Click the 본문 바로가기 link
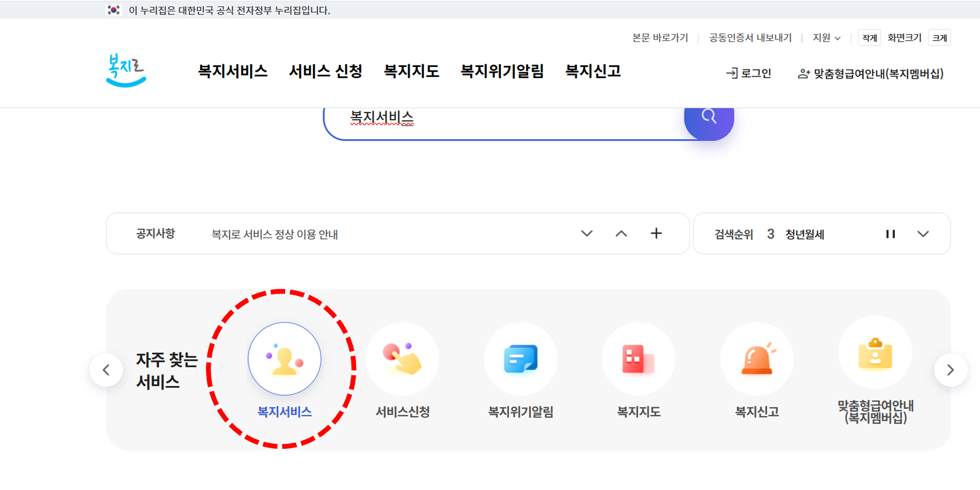The image size is (980, 490). [x=661, y=38]
